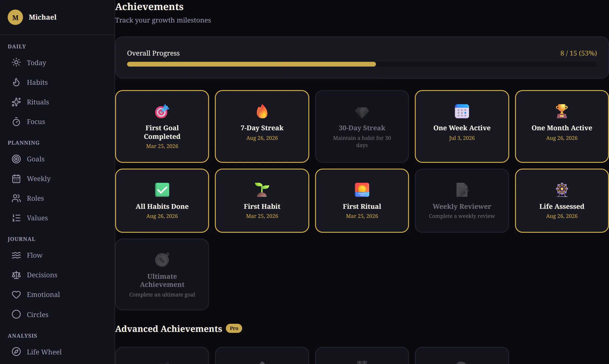Click the trophy icon on One Month Active
The height and width of the screenshot is (364, 609).
pyautogui.click(x=562, y=111)
